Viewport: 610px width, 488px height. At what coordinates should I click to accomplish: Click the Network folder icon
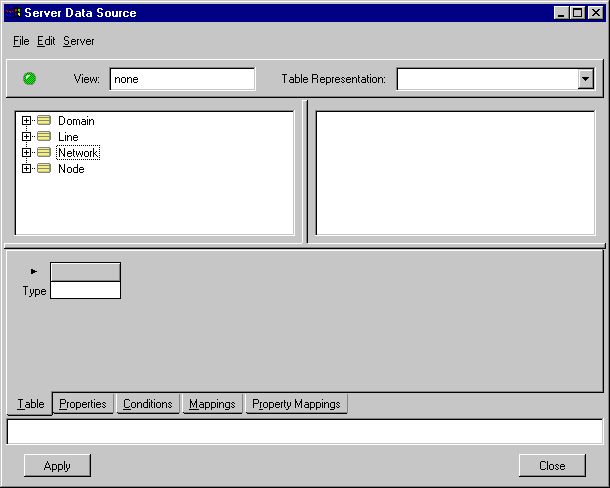coord(44,153)
